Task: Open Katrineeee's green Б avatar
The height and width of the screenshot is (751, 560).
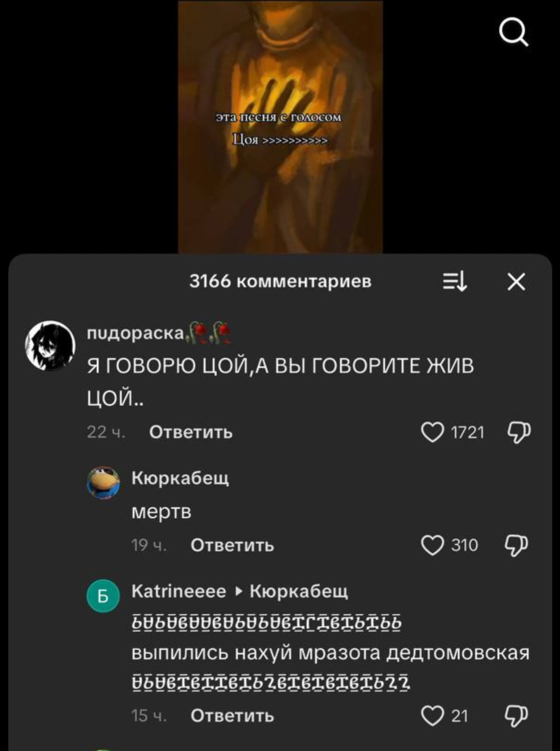Action: tap(103, 596)
